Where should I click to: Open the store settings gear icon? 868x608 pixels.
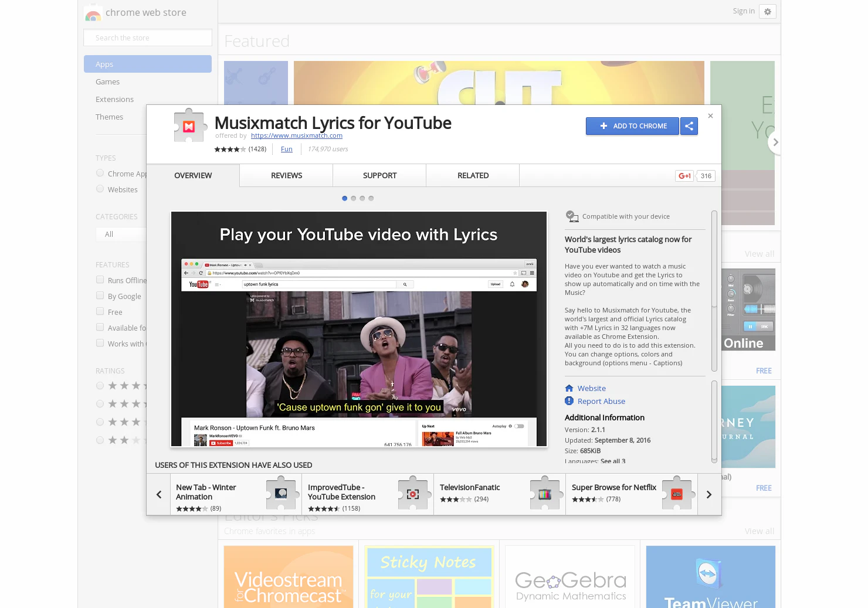tap(768, 12)
